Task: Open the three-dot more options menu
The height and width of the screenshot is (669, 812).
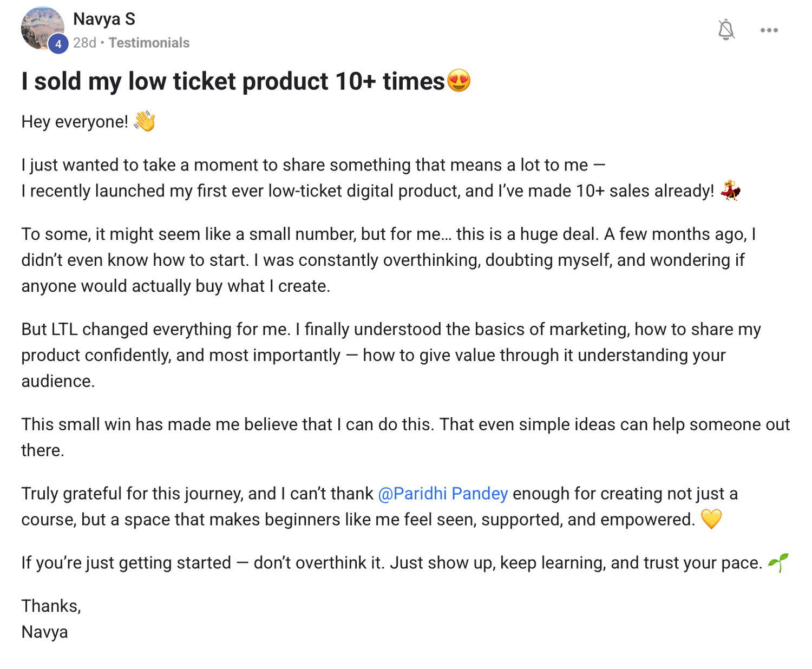Action: tap(769, 30)
